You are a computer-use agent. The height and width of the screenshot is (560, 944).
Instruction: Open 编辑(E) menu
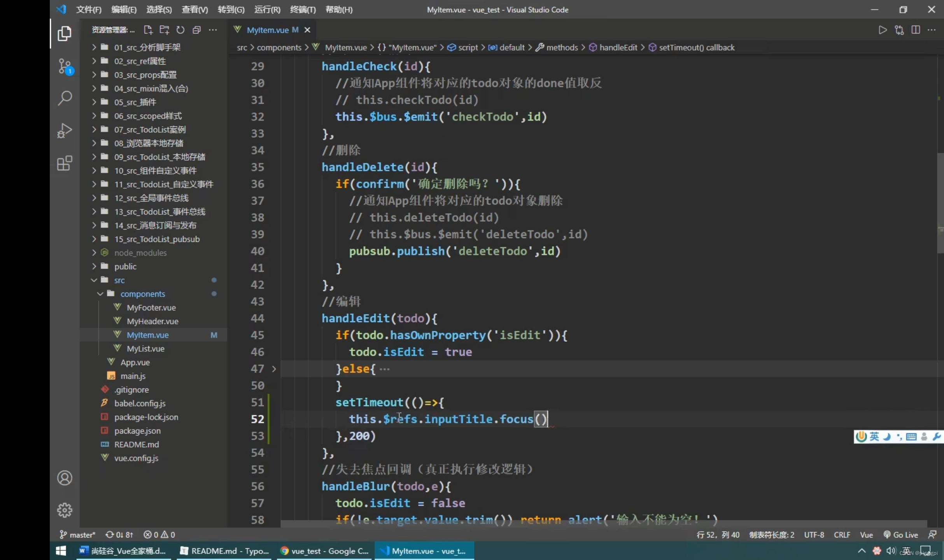pyautogui.click(x=124, y=10)
